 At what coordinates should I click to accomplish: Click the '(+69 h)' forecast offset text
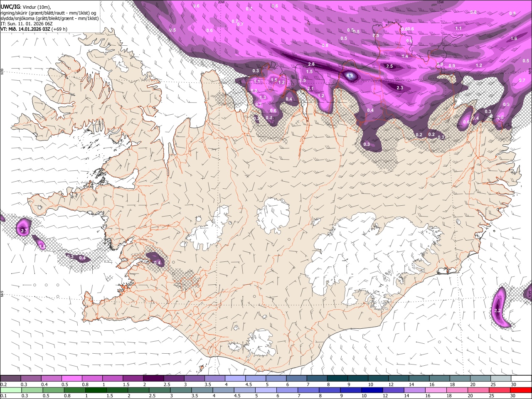pos(59,29)
